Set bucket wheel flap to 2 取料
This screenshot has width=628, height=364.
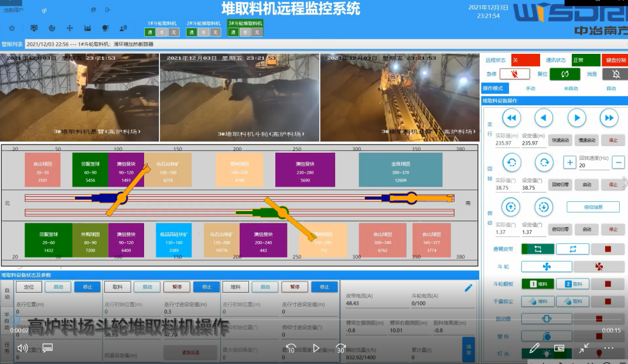pyautogui.click(x=573, y=284)
